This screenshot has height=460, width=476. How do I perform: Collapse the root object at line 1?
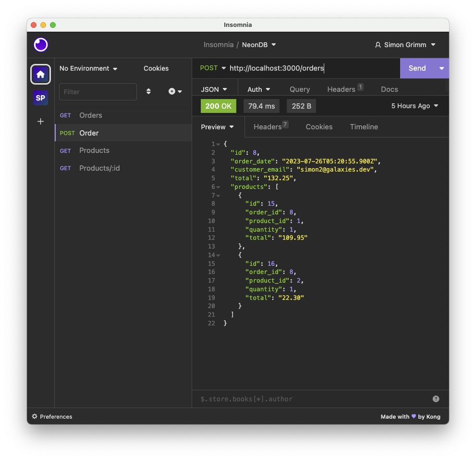tap(218, 144)
